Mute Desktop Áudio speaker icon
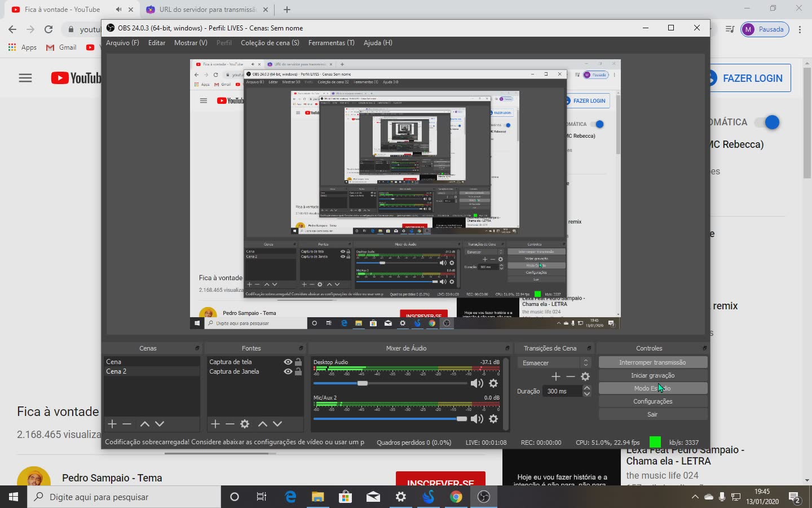This screenshot has height=508, width=812. coord(477,383)
